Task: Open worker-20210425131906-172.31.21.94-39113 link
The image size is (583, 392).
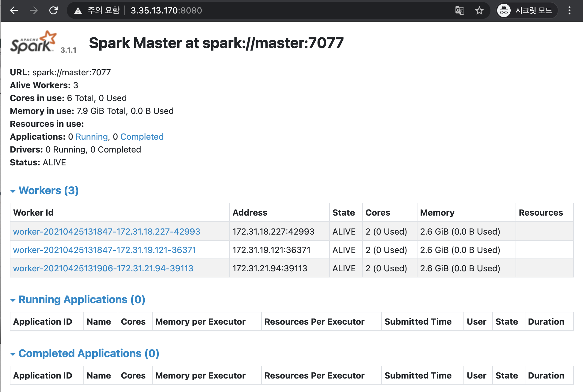Action: pyautogui.click(x=103, y=268)
